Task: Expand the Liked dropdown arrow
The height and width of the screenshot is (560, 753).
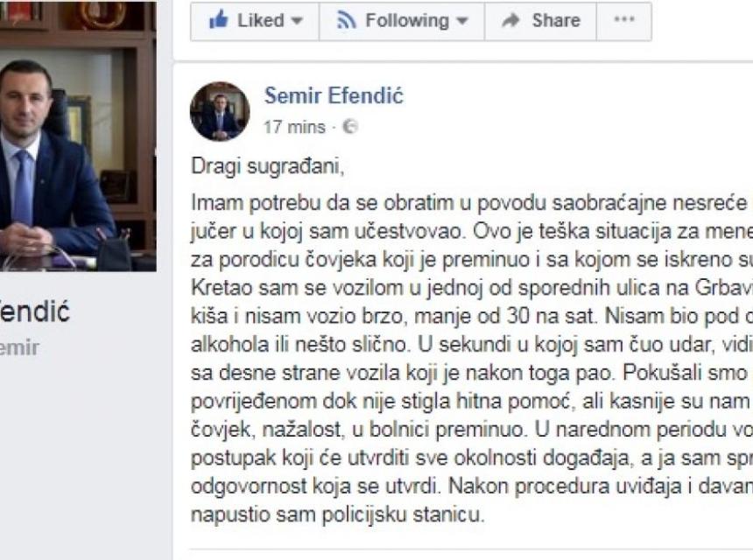Action: (298, 21)
